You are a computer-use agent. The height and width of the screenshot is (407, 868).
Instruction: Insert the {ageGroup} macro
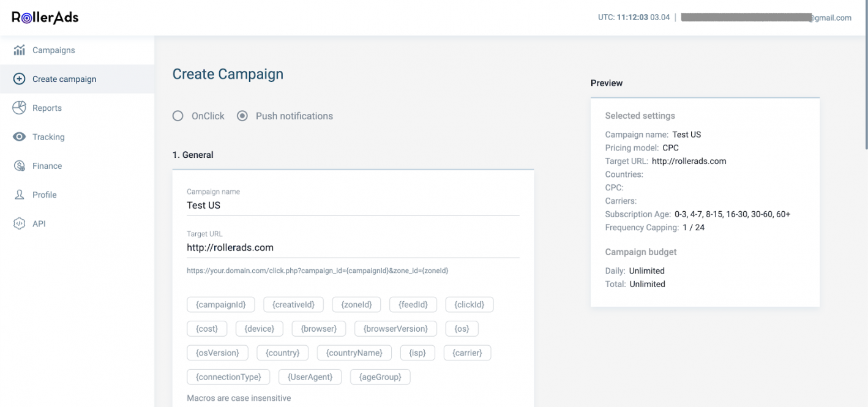tap(380, 376)
